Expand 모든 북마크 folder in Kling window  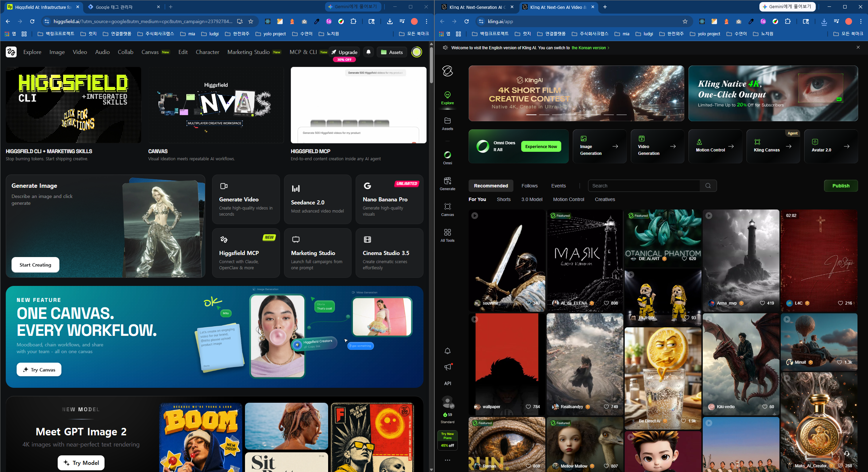(849, 34)
